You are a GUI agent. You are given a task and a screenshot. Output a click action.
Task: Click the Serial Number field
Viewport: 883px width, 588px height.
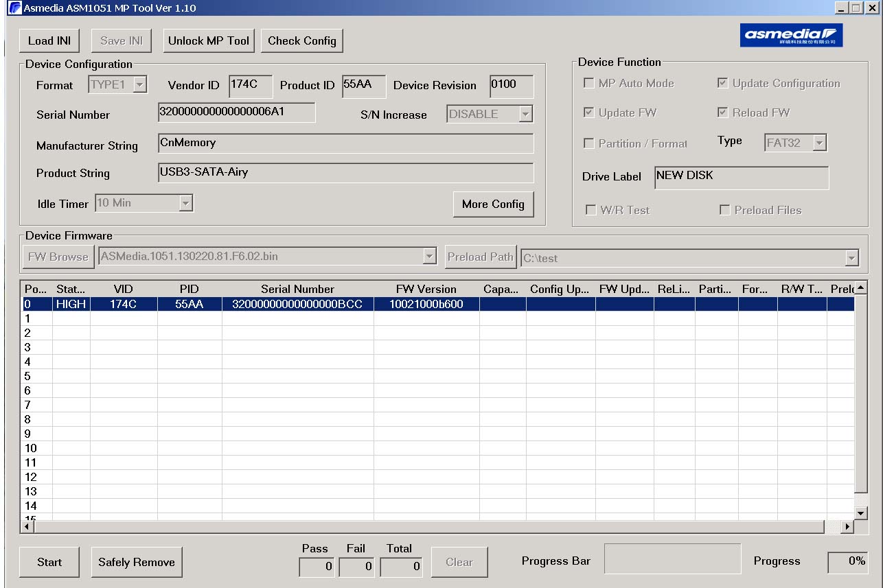pyautogui.click(x=237, y=113)
